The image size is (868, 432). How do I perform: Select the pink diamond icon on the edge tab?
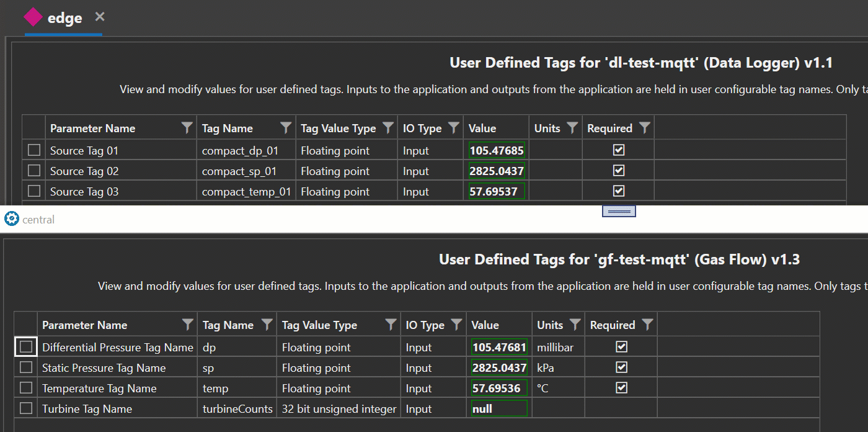(33, 17)
